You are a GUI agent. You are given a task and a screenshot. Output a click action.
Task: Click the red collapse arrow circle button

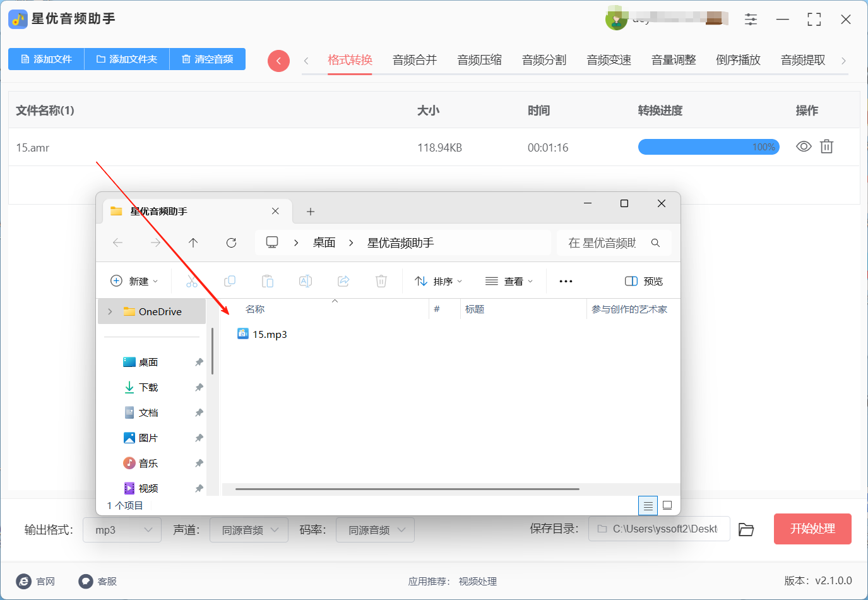point(278,61)
